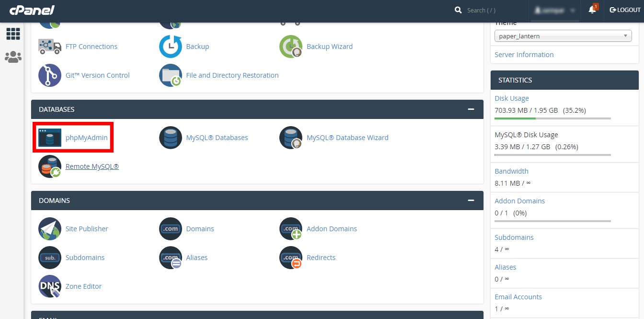Click the Site Publisher link text
The height and width of the screenshot is (319, 644).
click(x=87, y=229)
